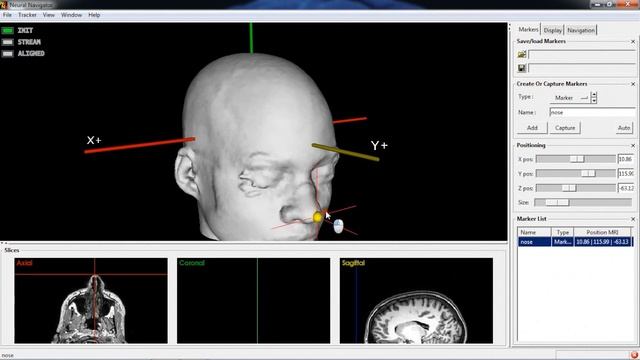Click the Sagittal slice view
This screenshot has width=640, height=360.
point(416,300)
